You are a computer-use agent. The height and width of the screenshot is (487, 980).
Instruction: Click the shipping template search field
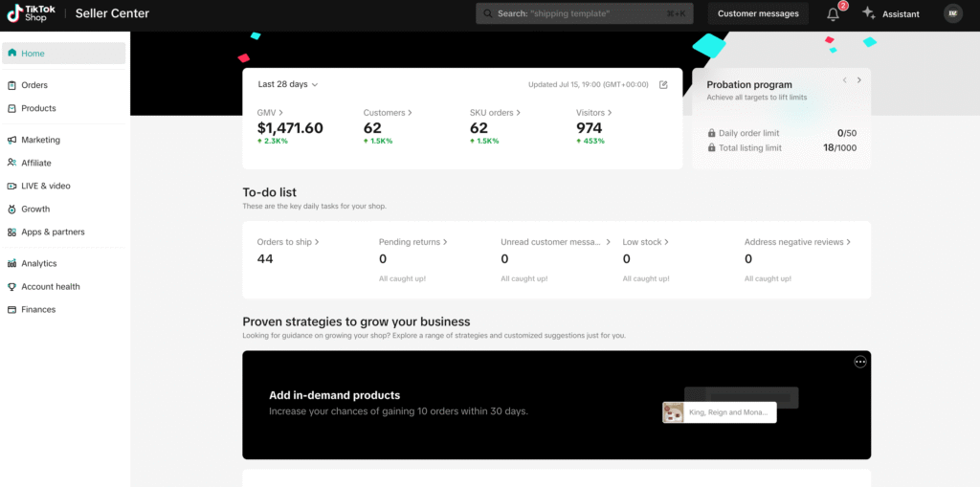coord(584,13)
